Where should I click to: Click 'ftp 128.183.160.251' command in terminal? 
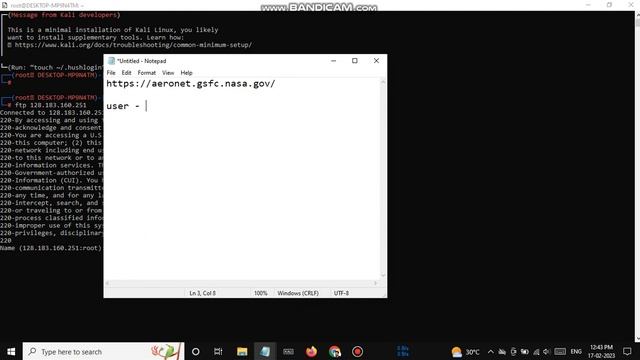[x=51, y=105]
